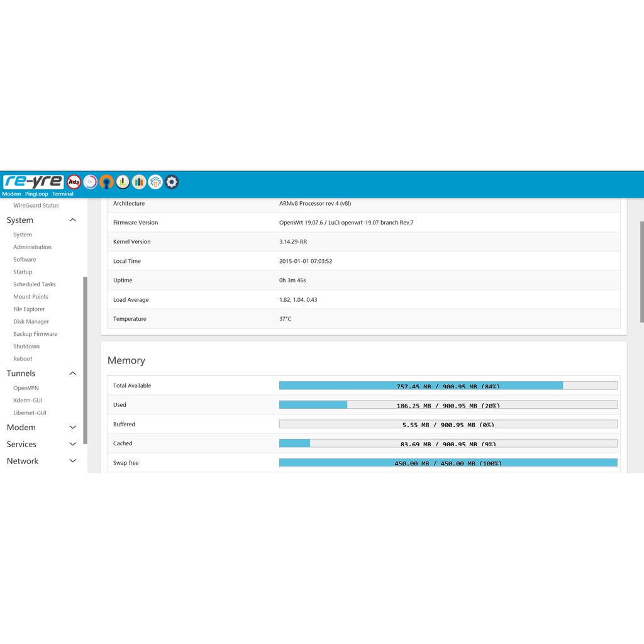This screenshot has height=644, width=644.
Task: Open Xderm-GUI under Tunnels
Action: [x=28, y=401]
